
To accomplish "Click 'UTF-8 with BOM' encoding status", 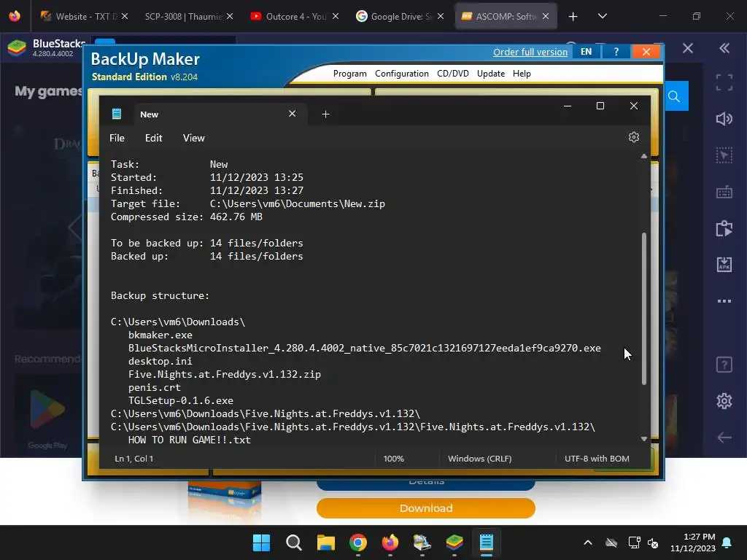I will 597,459.
